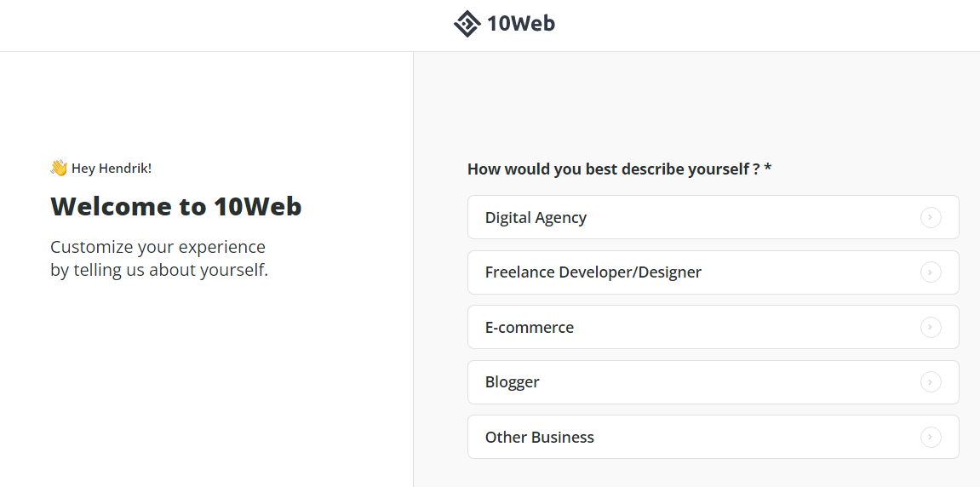The height and width of the screenshot is (487, 980).
Task: Click the chevron icon on Freelance Developer/Designer row
Action: [x=931, y=272]
